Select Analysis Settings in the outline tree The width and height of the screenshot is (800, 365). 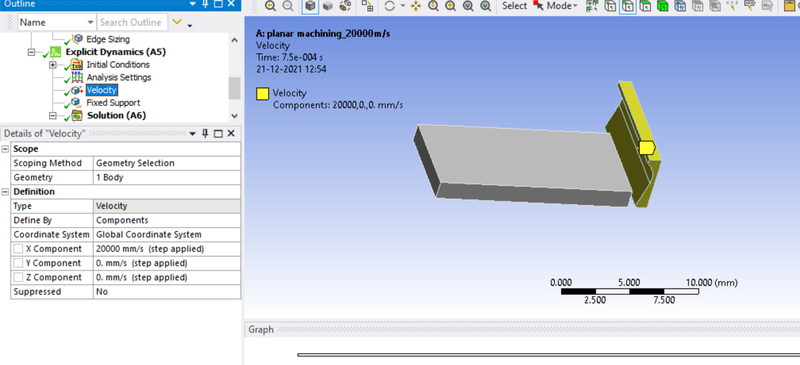[118, 78]
